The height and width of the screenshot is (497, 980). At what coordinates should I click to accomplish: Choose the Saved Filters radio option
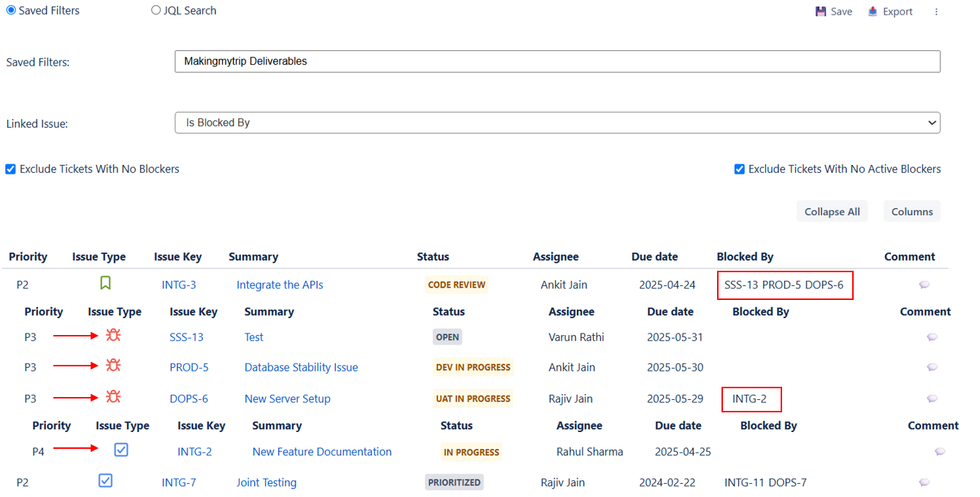(11, 10)
